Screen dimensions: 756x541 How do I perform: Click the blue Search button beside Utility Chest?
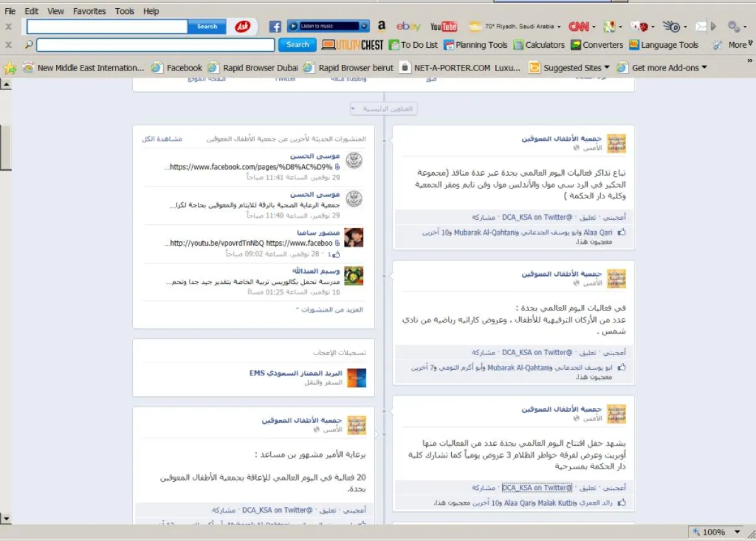coord(297,45)
